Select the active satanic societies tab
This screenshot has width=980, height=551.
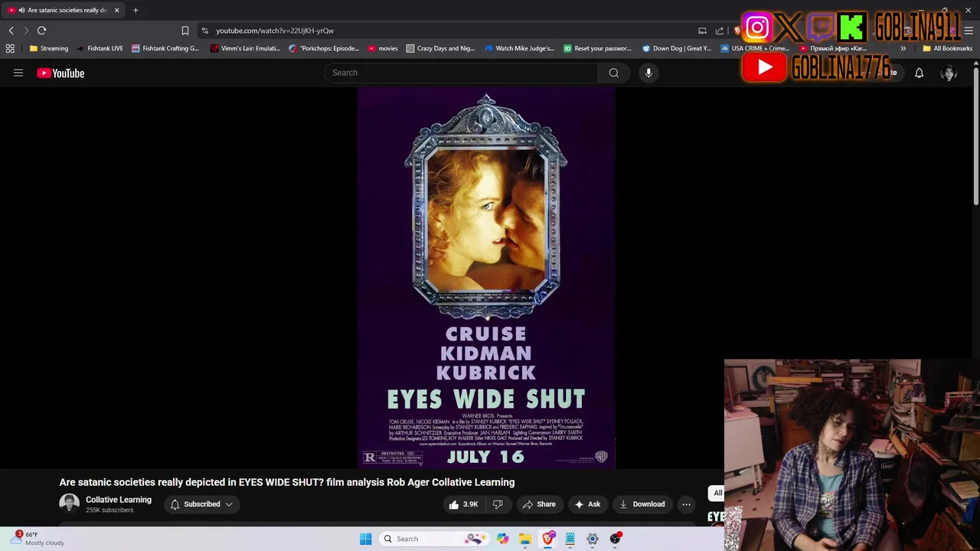click(x=61, y=10)
